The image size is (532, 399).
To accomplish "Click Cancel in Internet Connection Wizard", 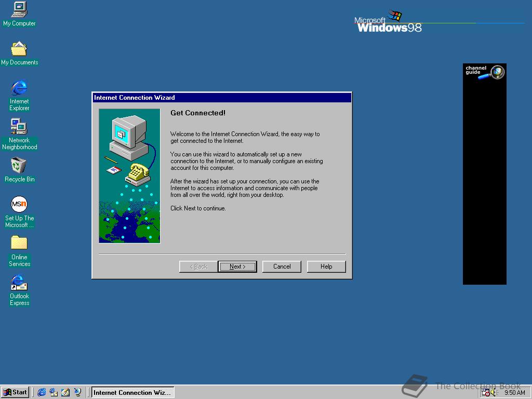I will tap(282, 267).
